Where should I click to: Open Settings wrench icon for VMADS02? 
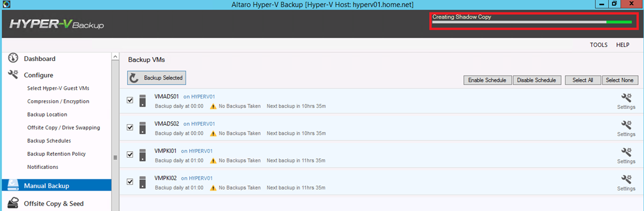click(626, 125)
